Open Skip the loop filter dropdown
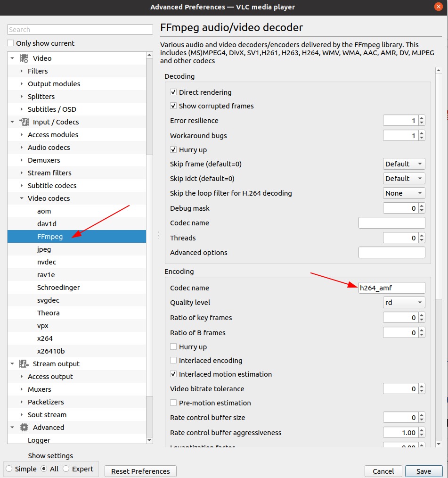Image resolution: width=448 pixels, height=478 pixels. pyautogui.click(x=404, y=193)
